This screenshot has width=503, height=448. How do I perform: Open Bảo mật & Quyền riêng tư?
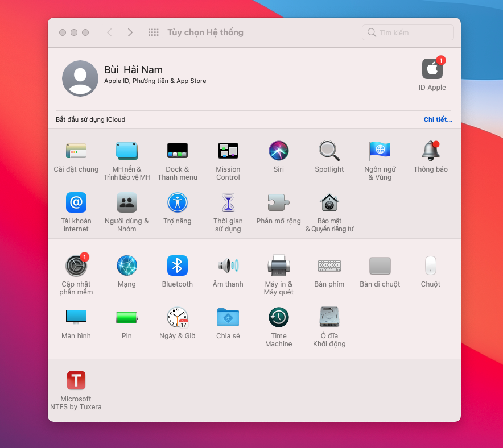[x=329, y=202]
